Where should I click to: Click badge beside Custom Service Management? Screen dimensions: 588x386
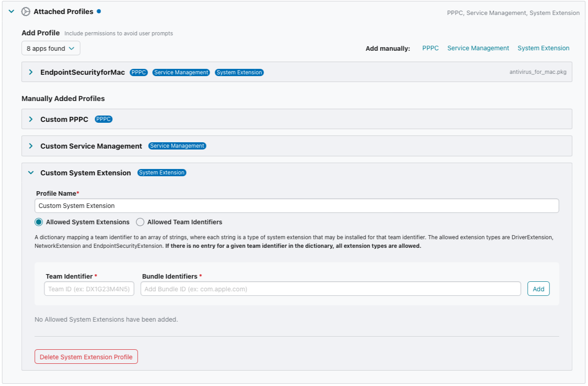tap(177, 146)
